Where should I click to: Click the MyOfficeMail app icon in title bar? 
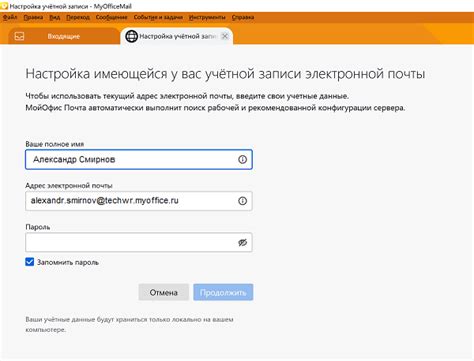tap(4, 6)
